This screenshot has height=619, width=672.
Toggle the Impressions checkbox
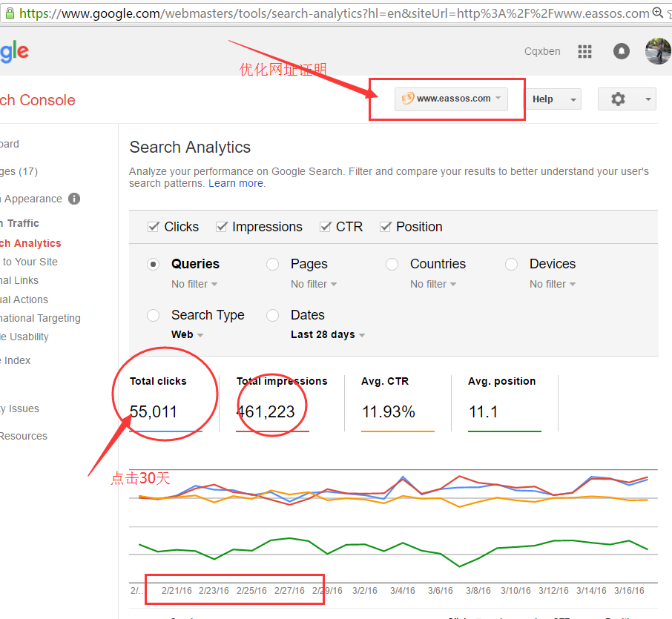pos(221,227)
